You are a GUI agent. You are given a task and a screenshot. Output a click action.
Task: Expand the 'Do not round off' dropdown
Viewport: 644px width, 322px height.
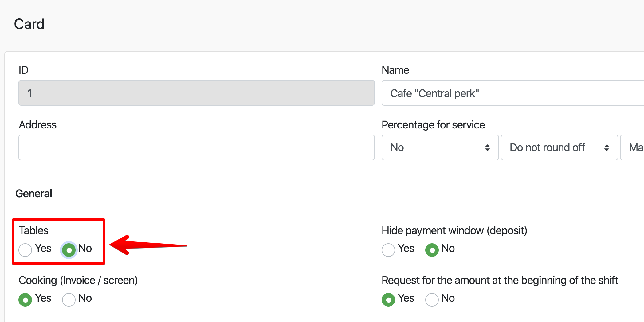pos(559,147)
